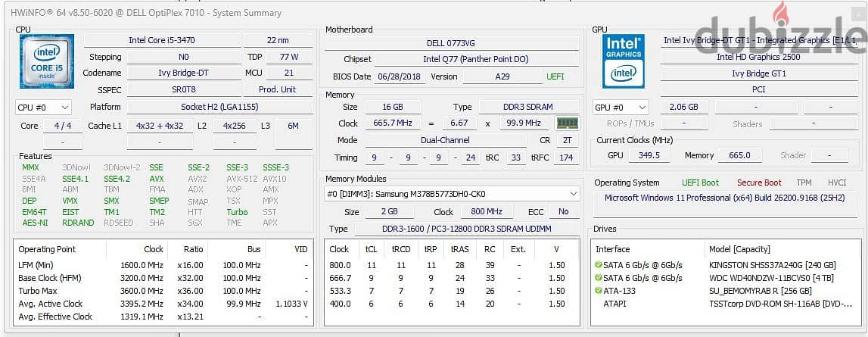The width and height of the screenshot is (868, 337).
Task: Click the 77 W TDP value
Action: pyautogui.click(x=288, y=57)
